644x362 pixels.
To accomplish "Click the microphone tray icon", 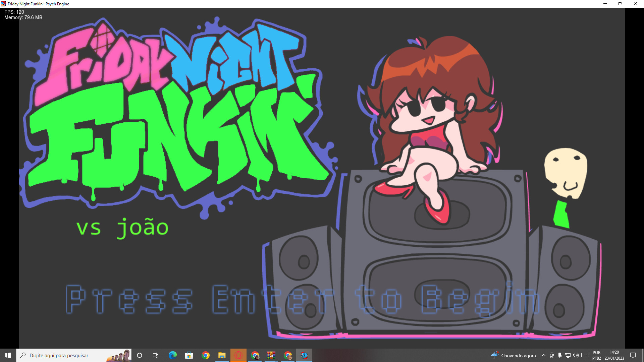I will tap(559, 355).
